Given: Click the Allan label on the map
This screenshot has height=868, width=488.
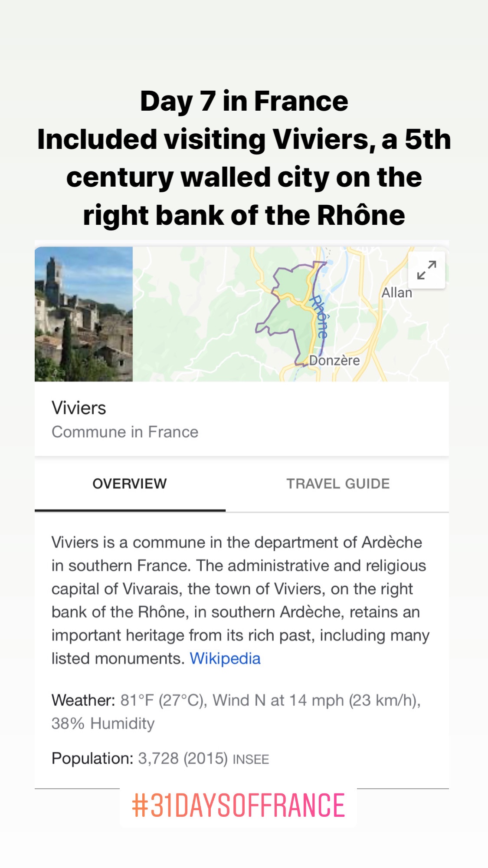Looking at the screenshot, I should (x=396, y=293).
